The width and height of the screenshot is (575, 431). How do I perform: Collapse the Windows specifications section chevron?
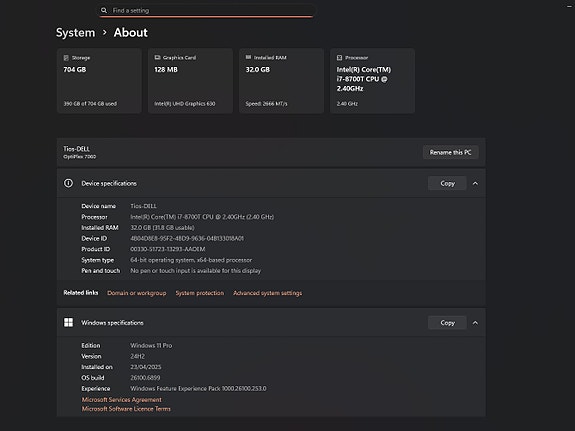475,323
